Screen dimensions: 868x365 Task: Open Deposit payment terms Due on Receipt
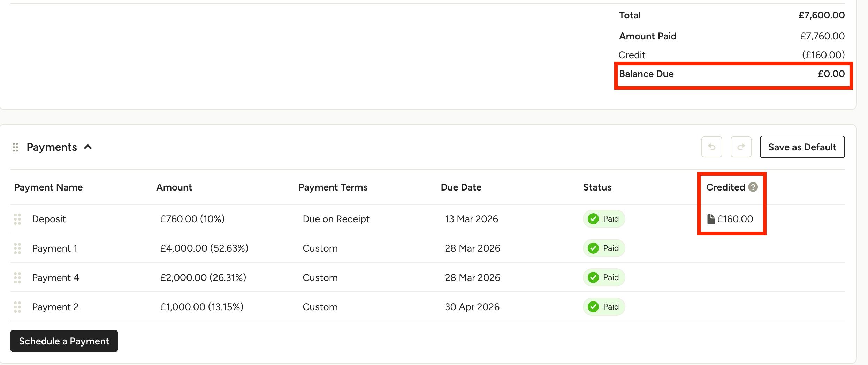(x=336, y=219)
